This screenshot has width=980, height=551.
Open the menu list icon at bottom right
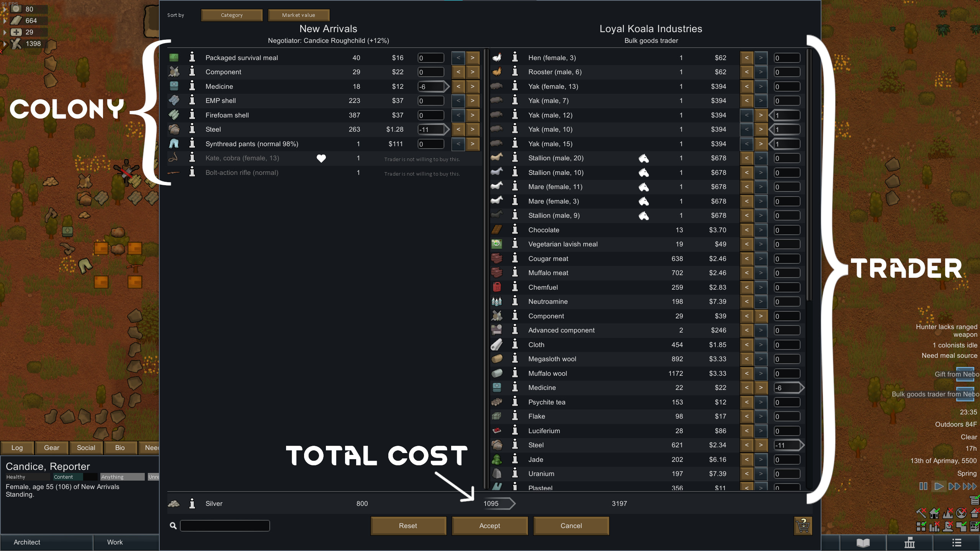957,543
